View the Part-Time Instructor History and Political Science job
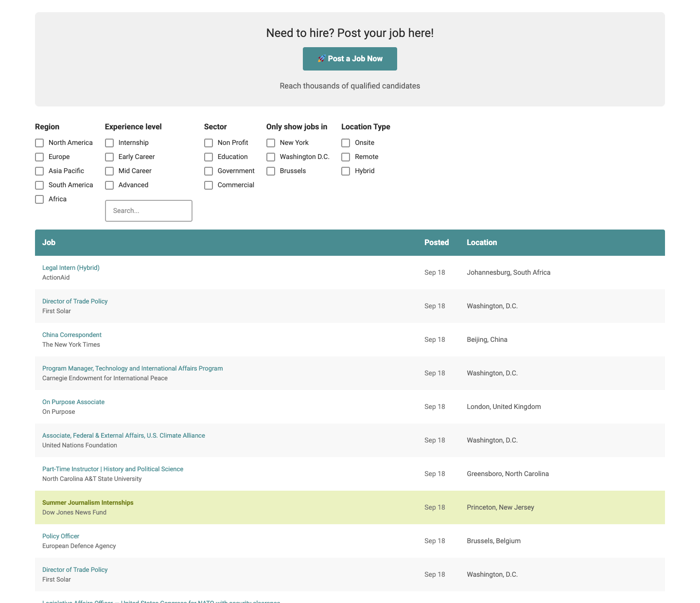 [x=113, y=469]
